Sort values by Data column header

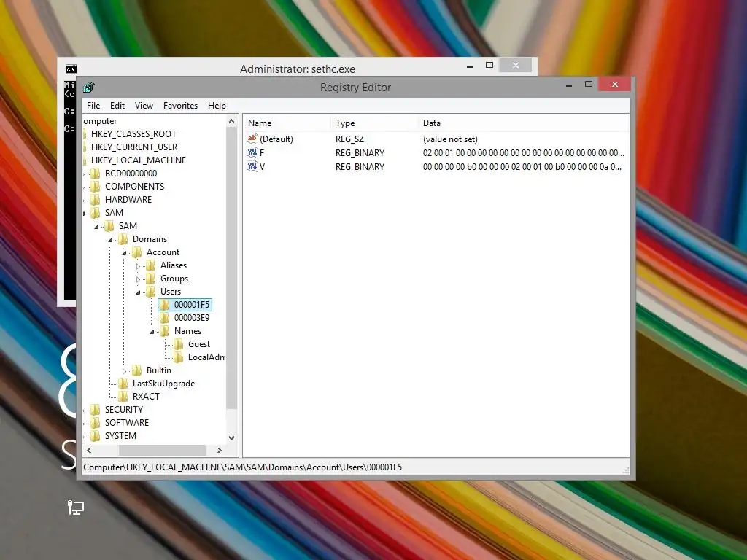tap(524, 122)
